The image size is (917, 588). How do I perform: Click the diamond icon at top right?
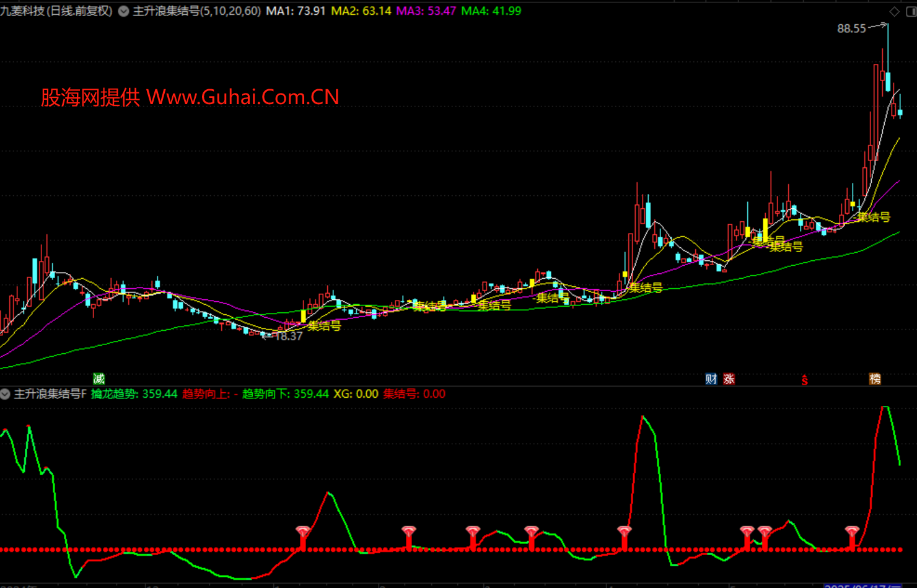coord(894,11)
